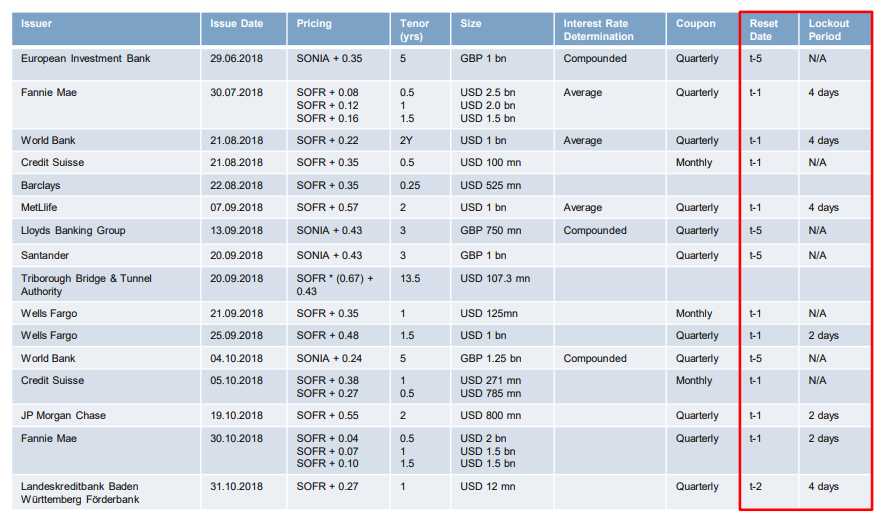Click the size USD 800 mn
This screenshot has height=517, width=884.
click(x=490, y=416)
